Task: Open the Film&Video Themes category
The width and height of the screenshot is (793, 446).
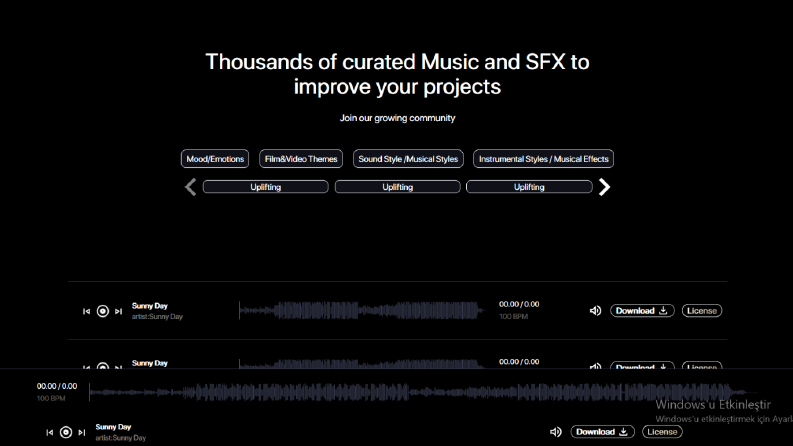Action: click(301, 159)
